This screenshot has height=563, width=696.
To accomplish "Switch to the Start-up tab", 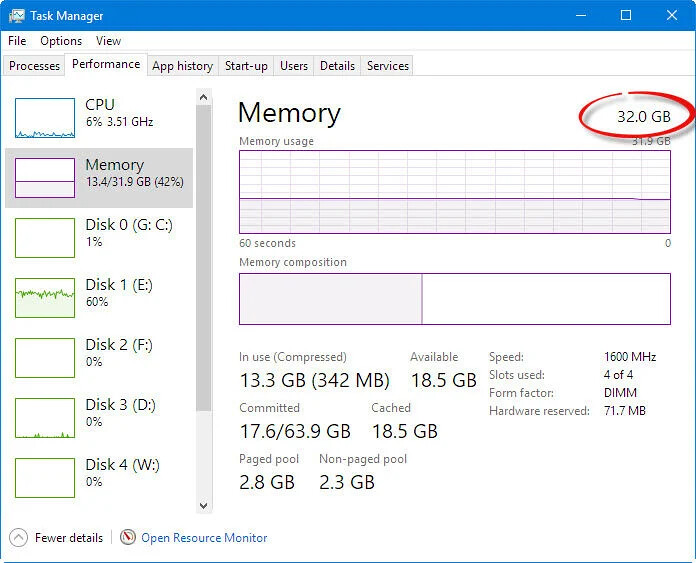I will tap(246, 66).
